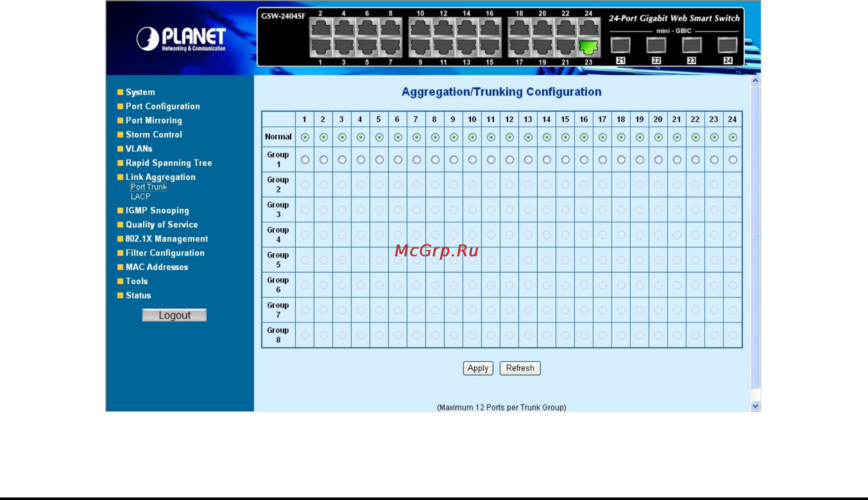The image size is (868, 500).
Task: Open Quality of Service menu
Action: coord(162,225)
